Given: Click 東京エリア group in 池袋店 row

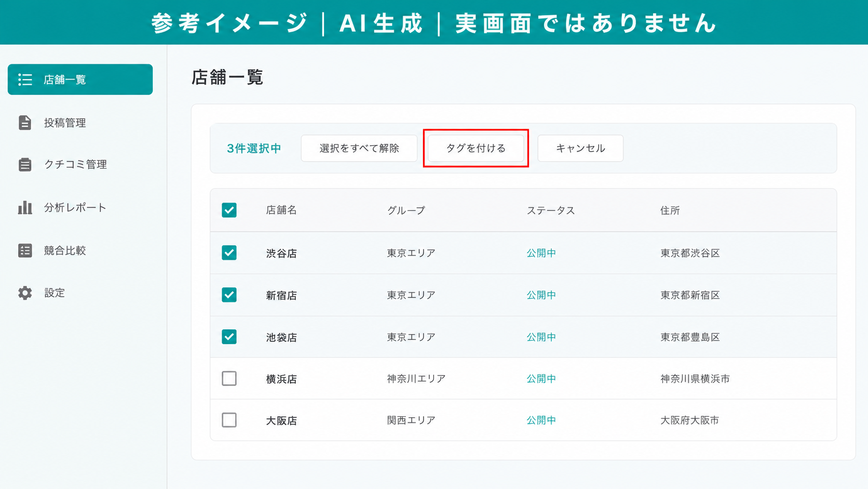Looking at the screenshot, I should [x=411, y=337].
